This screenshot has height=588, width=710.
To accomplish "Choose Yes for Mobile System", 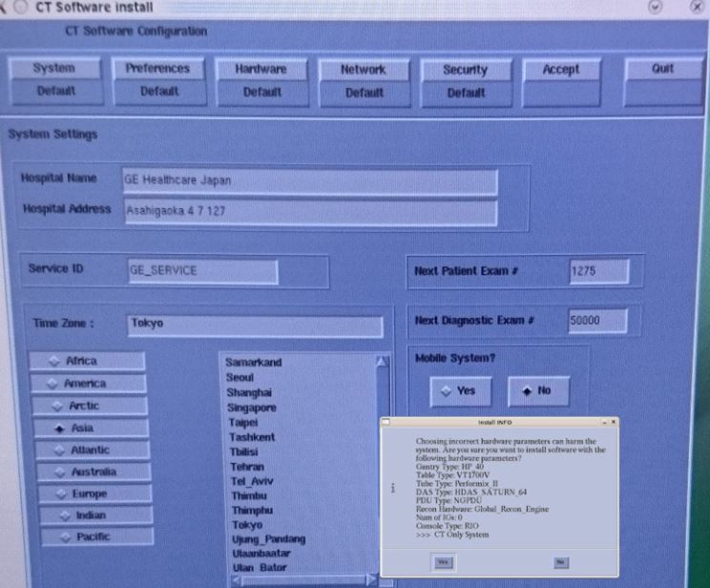I will (456, 390).
